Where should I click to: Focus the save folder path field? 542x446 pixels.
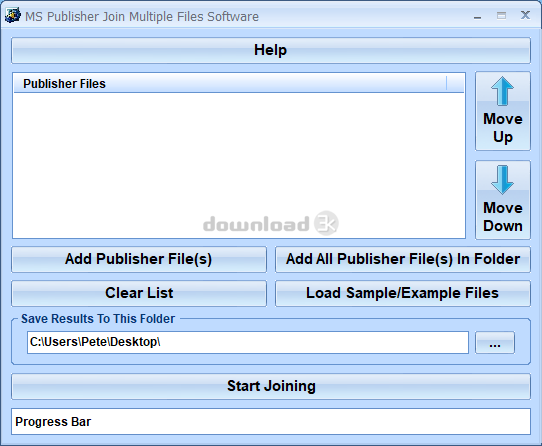[248, 342]
